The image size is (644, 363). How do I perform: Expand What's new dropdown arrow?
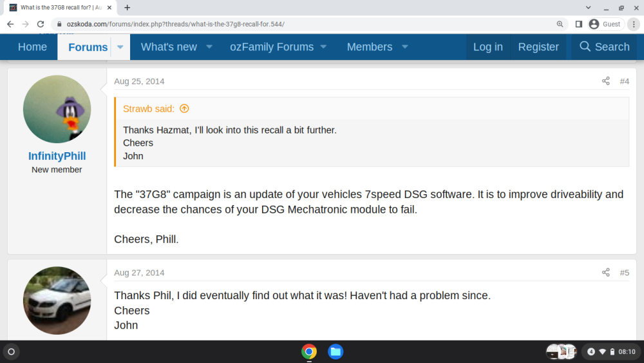[x=209, y=47]
